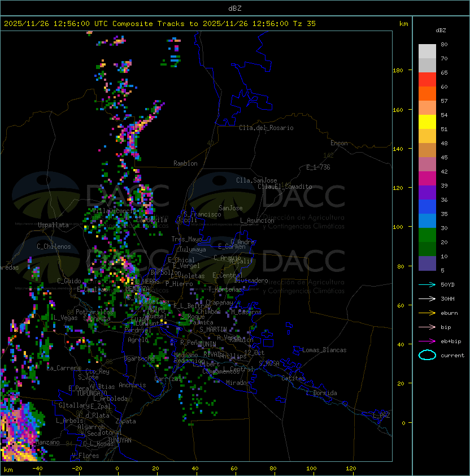470x476 pixels.
Task: Click 'TUNUYAN' town label
Action: pyautogui.click(x=120, y=440)
